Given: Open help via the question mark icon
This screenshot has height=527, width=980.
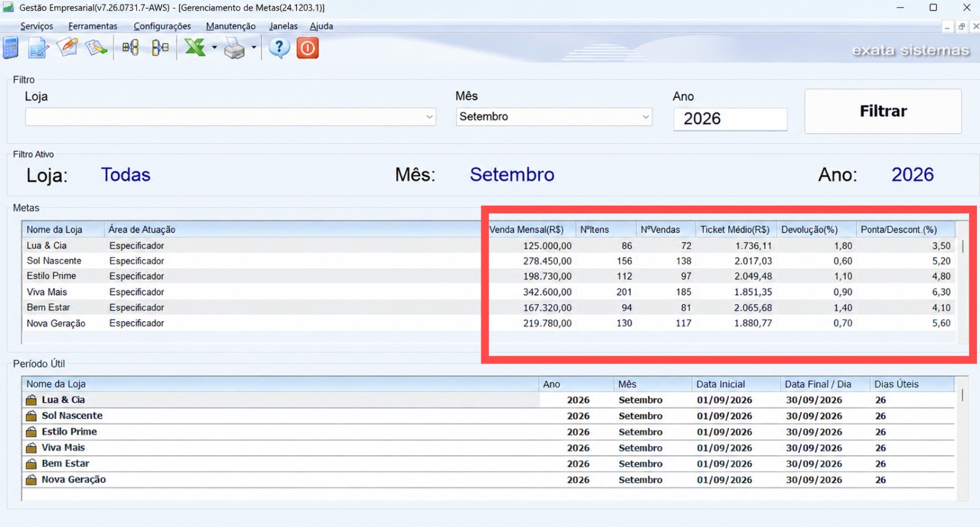Looking at the screenshot, I should click(x=279, y=47).
